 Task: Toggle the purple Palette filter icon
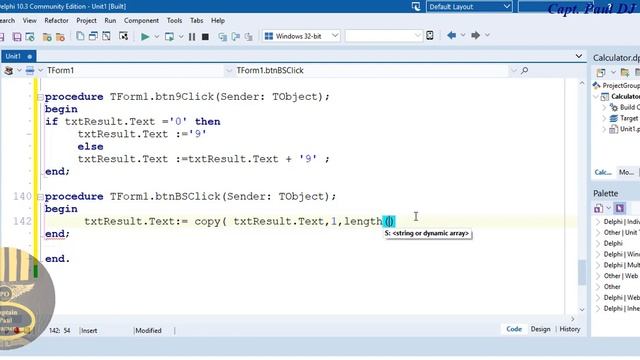(x=620, y=208)
